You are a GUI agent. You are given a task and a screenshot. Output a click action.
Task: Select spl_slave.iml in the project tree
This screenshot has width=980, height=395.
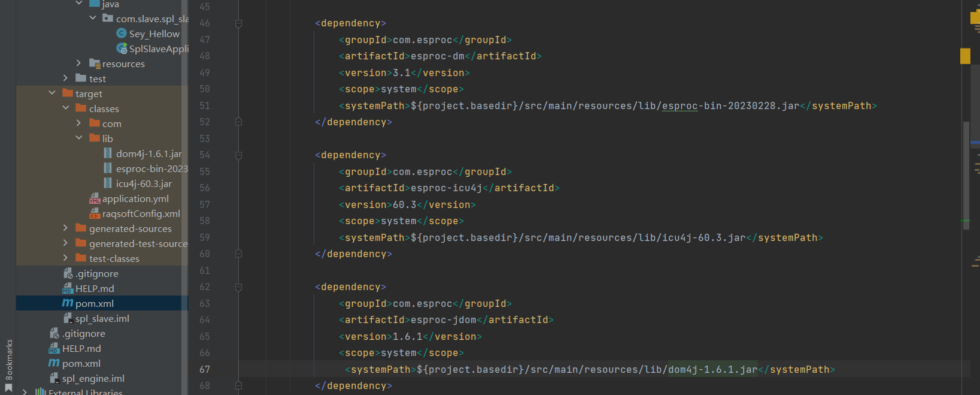pyautogui.click(x=102, y=318)
